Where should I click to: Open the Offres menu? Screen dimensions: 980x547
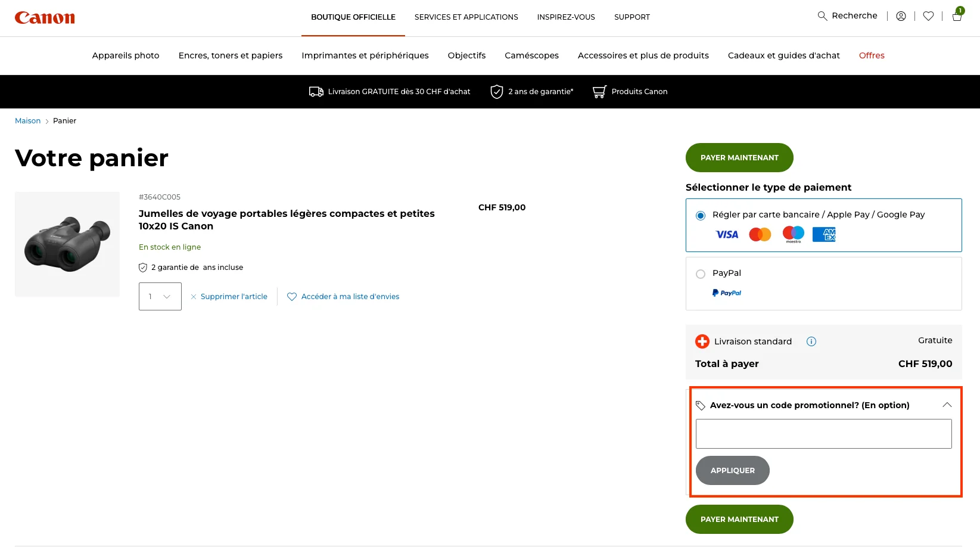click(x=872, y=55)
